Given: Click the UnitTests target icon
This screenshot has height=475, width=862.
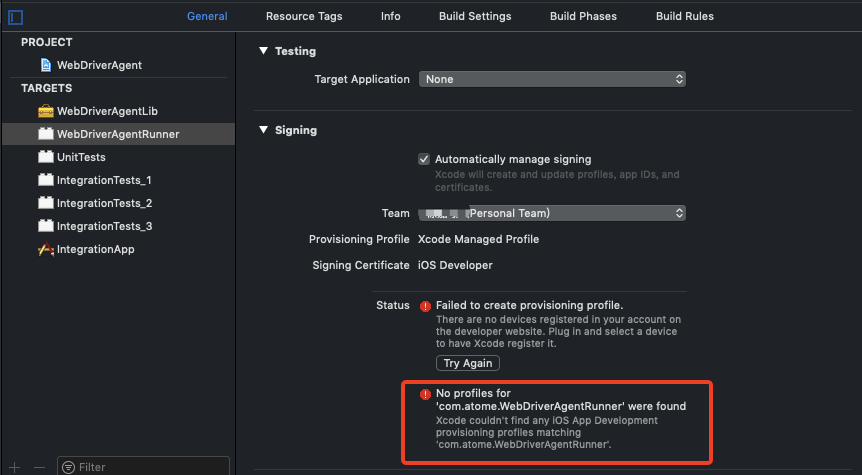Looking at the screenshot, I should tap(46, 157).
